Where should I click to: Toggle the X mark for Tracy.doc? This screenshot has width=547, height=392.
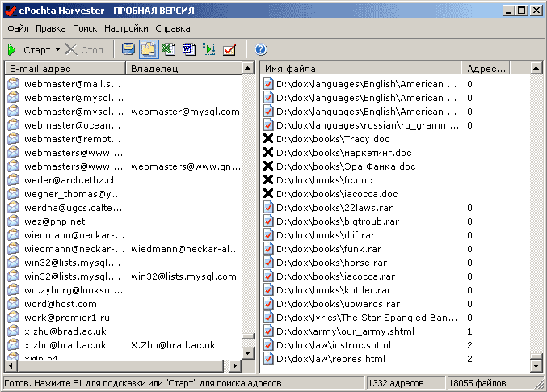[269, 139]
